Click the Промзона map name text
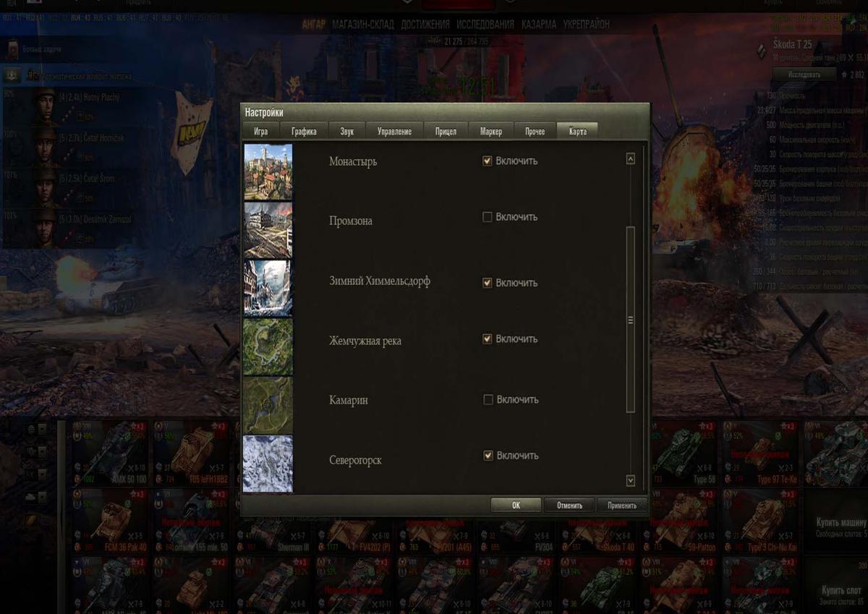 pyautogui.click(x=351, y=221)
